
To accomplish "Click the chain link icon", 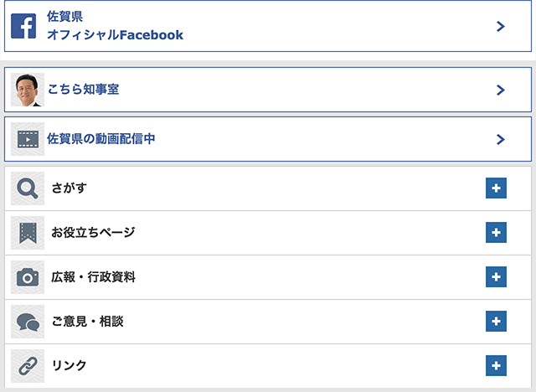I will [28, 366].
